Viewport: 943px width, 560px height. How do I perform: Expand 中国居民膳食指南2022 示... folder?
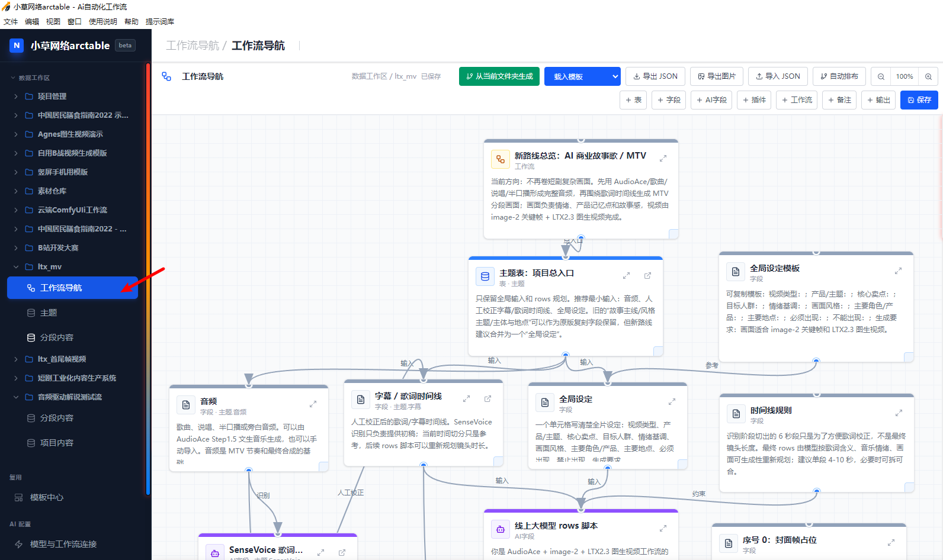pyautogui.click(x=16, y=115)
